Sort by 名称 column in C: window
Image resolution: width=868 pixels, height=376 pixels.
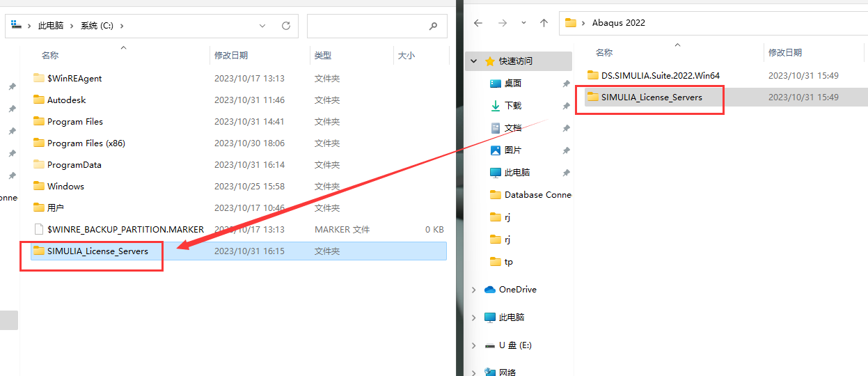click(50, 55)
